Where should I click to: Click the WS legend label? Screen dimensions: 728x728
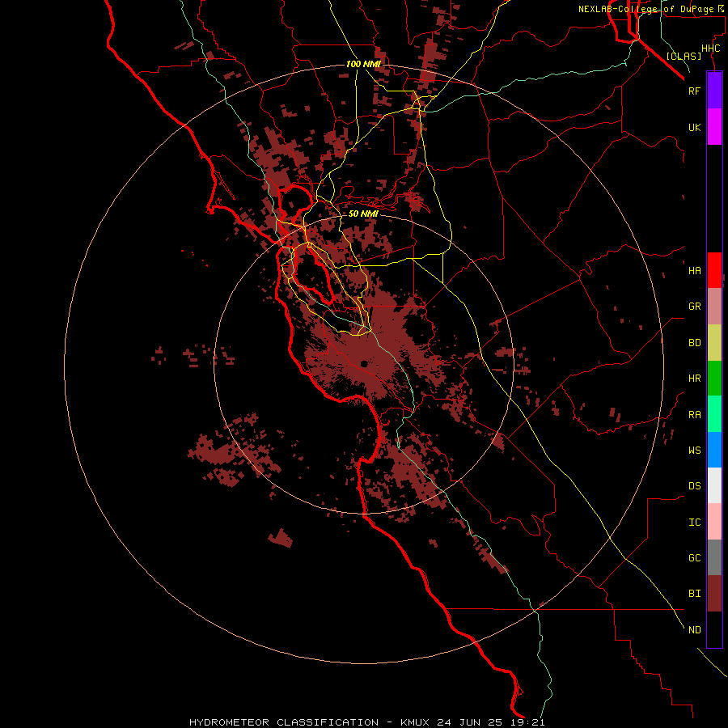[x=695, y=450]
